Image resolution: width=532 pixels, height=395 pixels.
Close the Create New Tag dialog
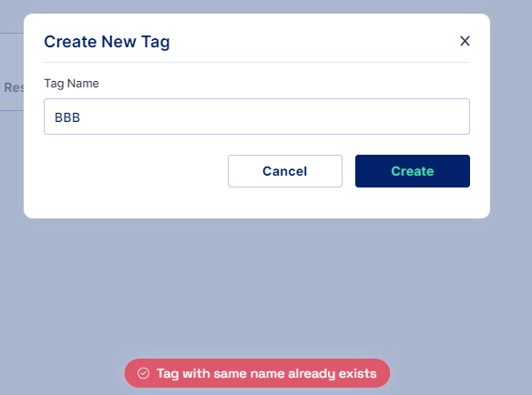click(465, 41)
